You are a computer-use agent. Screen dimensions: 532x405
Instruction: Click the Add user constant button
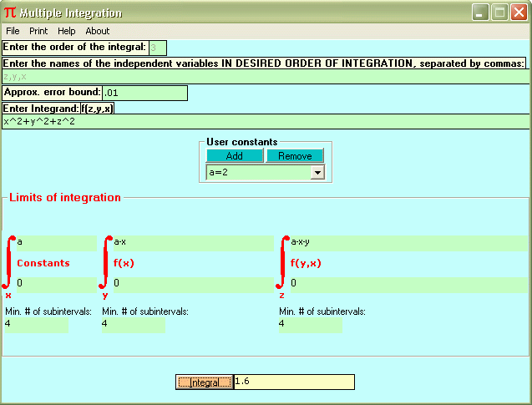pyautogui.click(x=235, y=155)
